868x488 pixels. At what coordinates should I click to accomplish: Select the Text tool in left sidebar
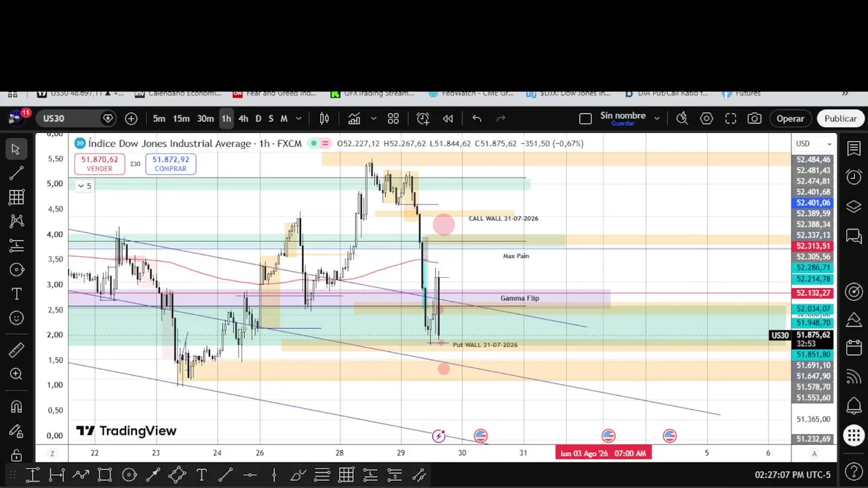pyautogui.click(x=16, y=293)
